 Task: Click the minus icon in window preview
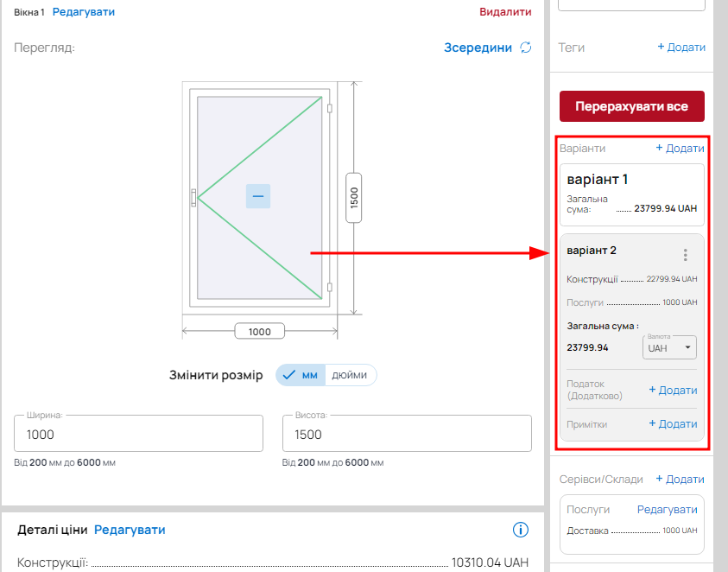[x=258, y=196]
